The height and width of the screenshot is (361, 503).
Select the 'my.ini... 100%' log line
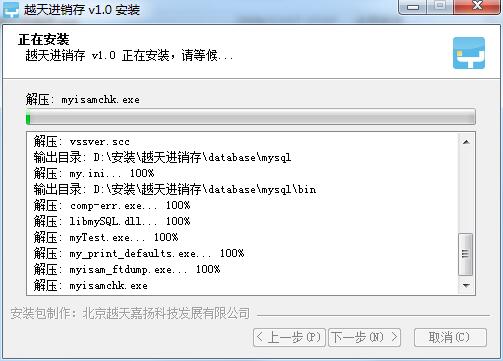tap(94, 173)
